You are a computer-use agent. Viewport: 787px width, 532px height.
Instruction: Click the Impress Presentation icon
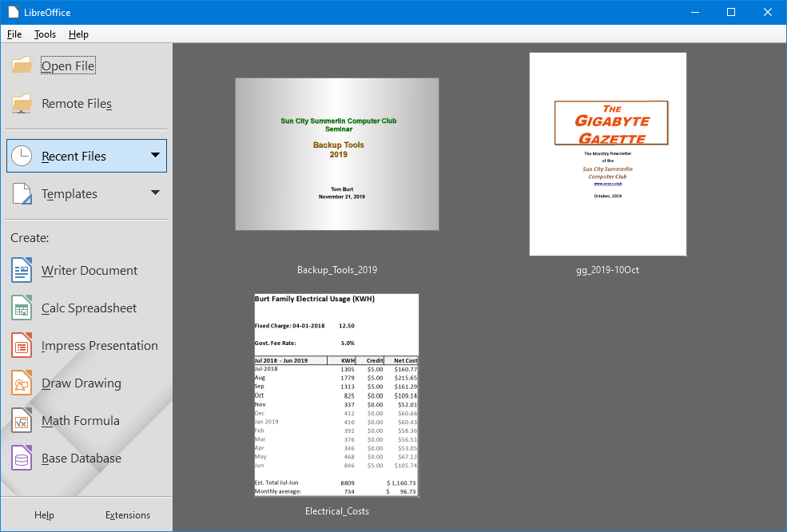(x=22, y=345)
